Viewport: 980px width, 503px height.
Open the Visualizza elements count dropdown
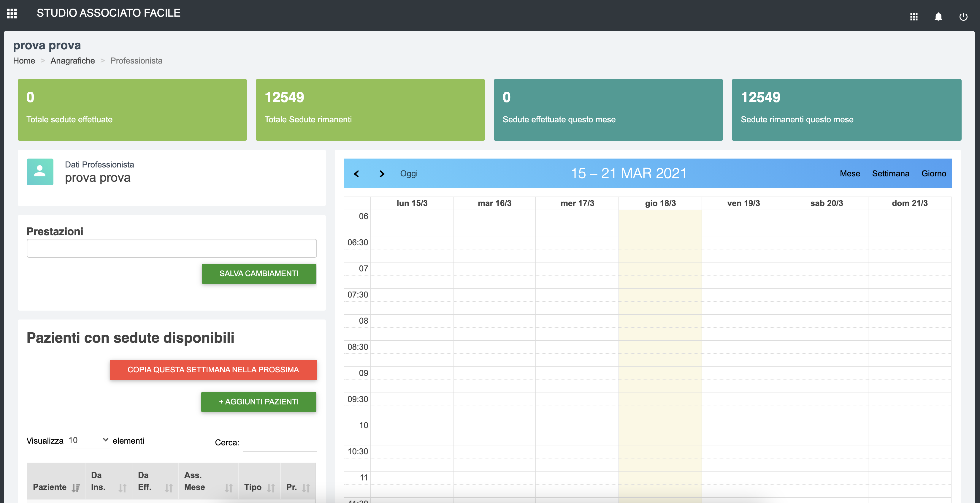[88, 441]
